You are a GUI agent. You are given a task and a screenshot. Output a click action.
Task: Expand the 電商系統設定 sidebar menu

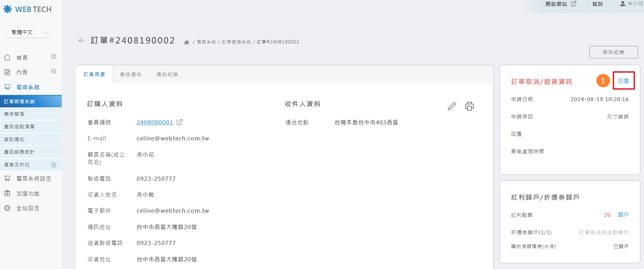[34, 179]
